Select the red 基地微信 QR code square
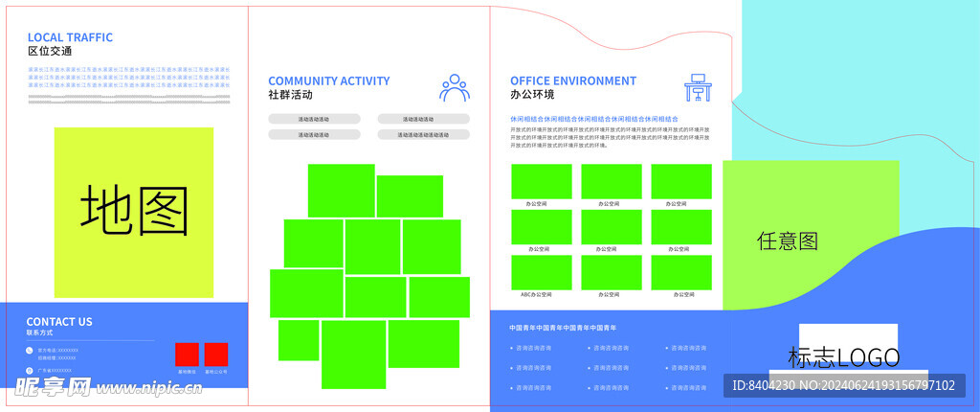The width and height of the screenshot is (980, 412). pyautogui.click(x=186, y=354)
